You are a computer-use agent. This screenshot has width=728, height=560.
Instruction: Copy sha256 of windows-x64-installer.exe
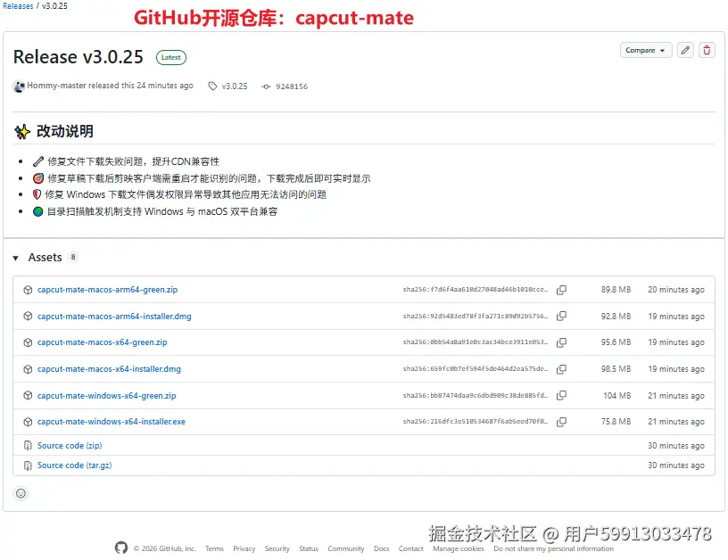tap(561, 422)
